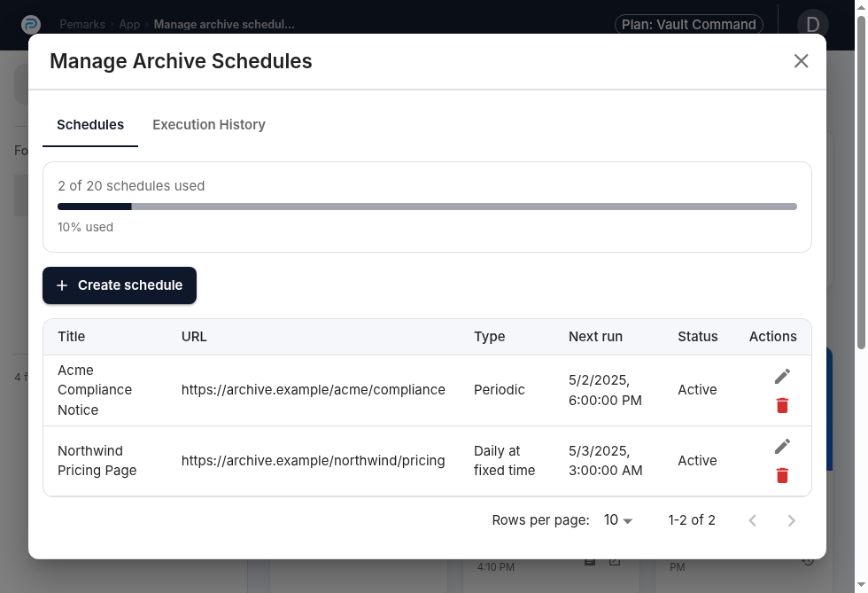Viewport: 868px width, 593px height.
Task: Click the Actions column header
Action: pyautogui.click(x=772, y=337)
